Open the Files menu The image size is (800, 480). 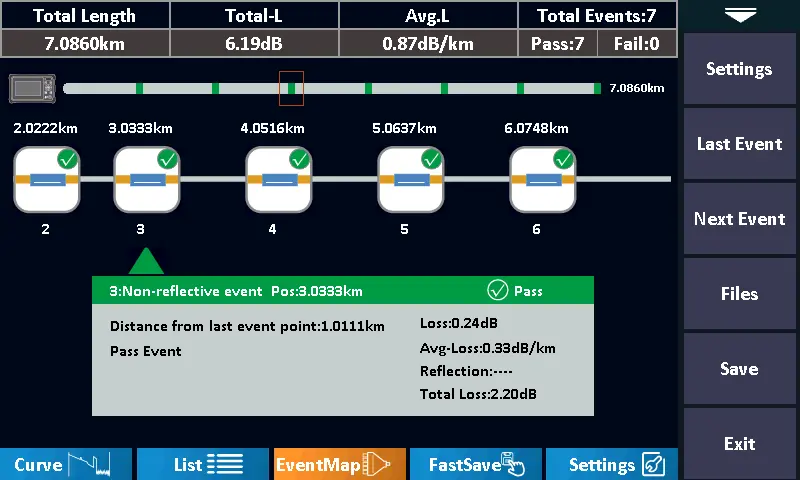pos(739,294)
